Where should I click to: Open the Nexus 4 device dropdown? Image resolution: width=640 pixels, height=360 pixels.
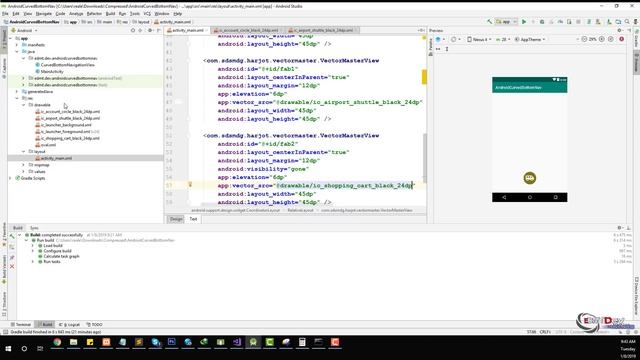[479, 40]
